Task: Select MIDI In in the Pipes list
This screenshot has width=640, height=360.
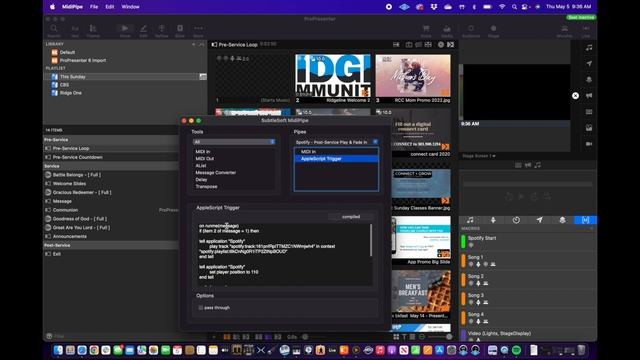Action: coord(336,151)
